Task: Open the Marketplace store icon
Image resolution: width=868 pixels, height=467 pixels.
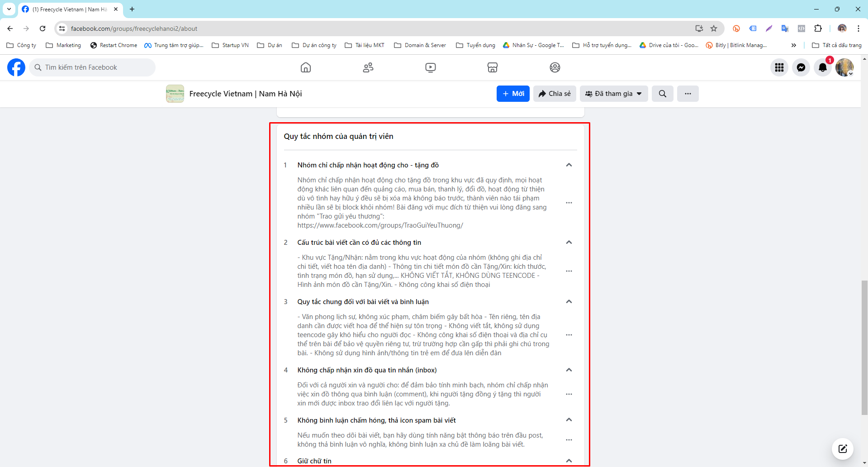Action: click(492, 67)
